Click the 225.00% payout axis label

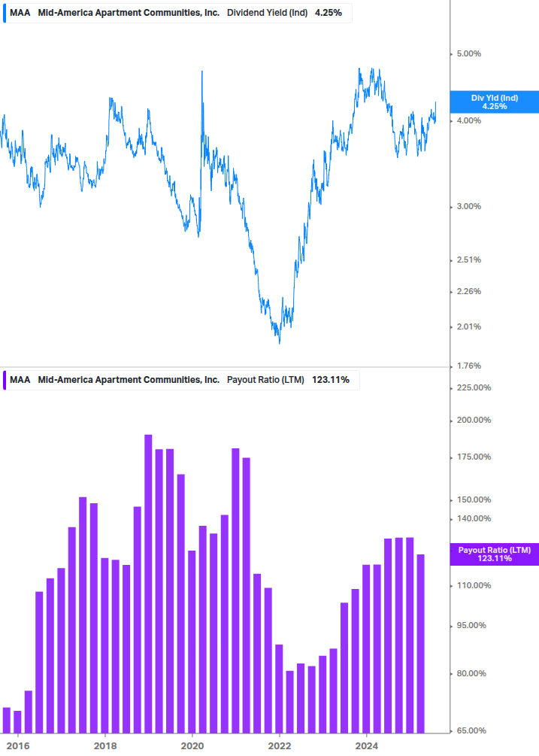coord(474,387)
